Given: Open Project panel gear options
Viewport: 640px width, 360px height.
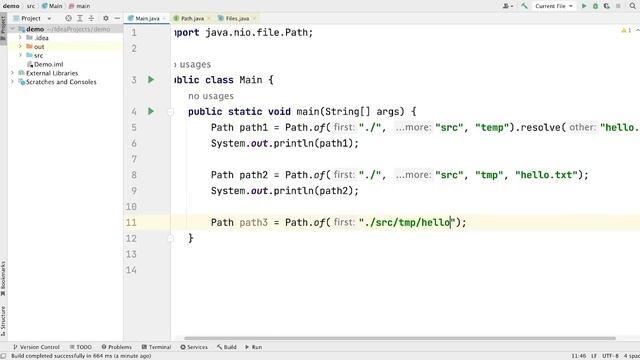Looking at the screenshot, I should pos(106,18).
